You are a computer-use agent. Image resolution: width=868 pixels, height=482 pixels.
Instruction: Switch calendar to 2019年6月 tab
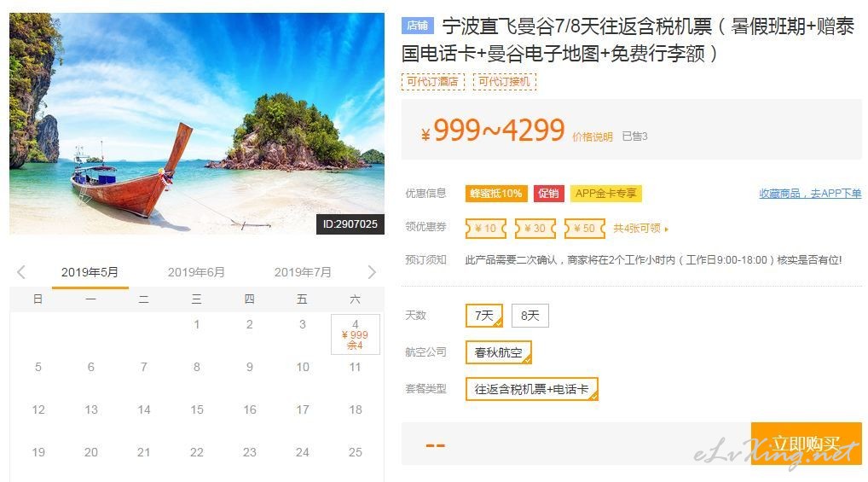point(196,272)
